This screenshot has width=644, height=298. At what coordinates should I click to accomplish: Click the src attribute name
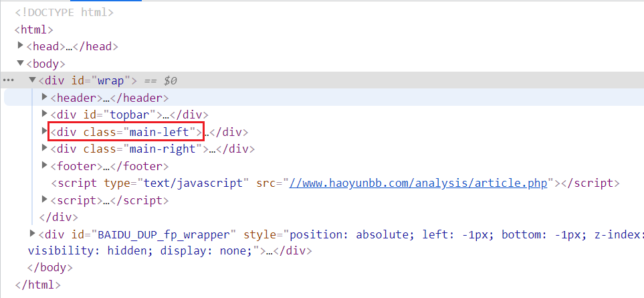point(265,183)
